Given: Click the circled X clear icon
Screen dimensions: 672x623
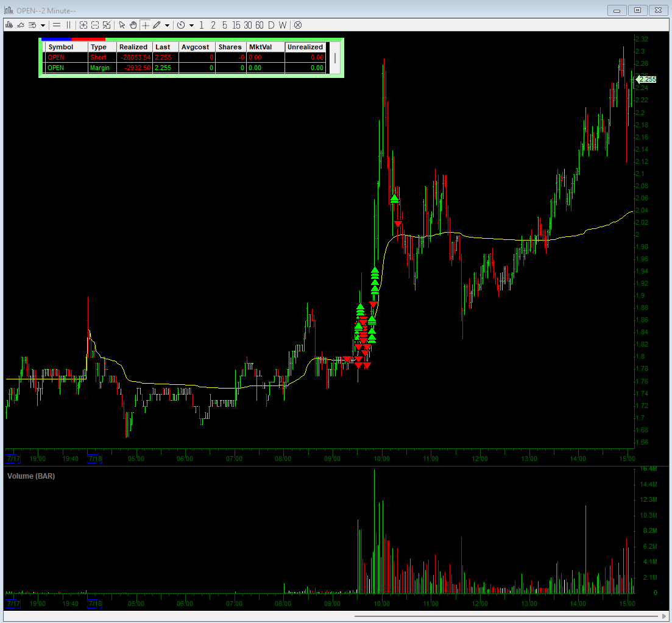Looking at the screenshot, I should tap(298, 26).
